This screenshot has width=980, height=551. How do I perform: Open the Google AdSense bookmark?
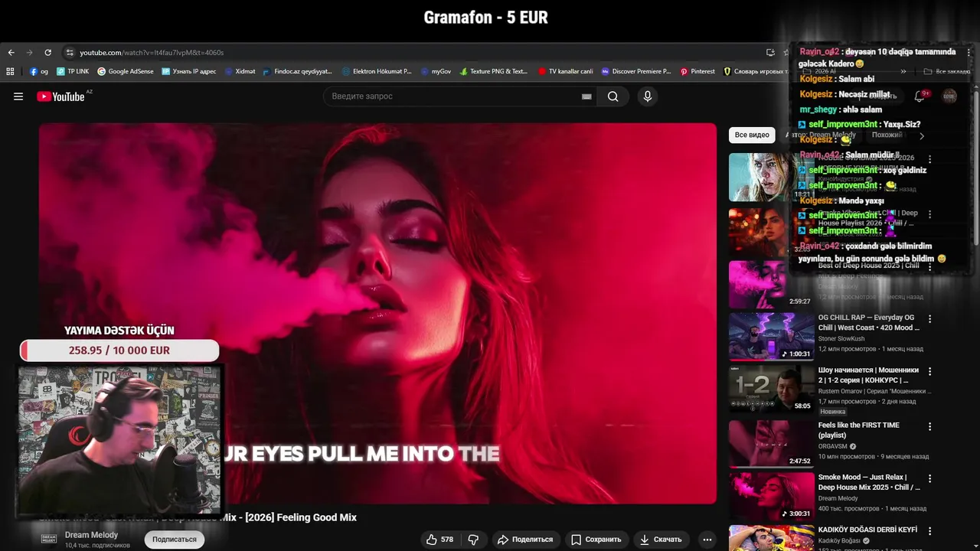click(x=126, y=71)
